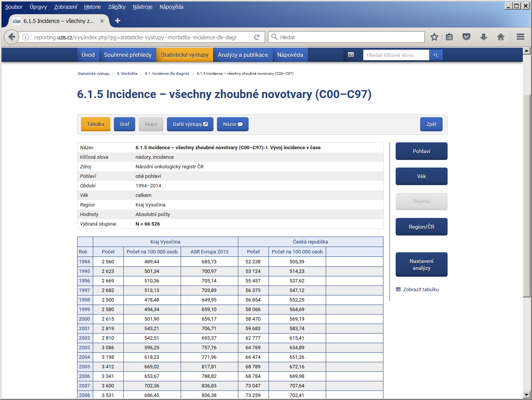This screenshot has height=400, width=532.
Task: Go to the Úvod navigation tab
Action: 88,55
